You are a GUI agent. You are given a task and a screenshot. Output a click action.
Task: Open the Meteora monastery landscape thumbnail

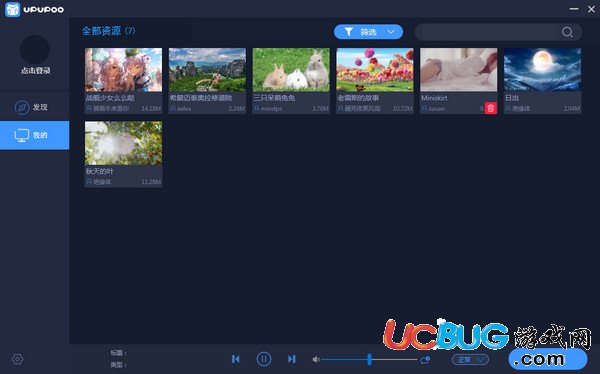click(207, 70)
